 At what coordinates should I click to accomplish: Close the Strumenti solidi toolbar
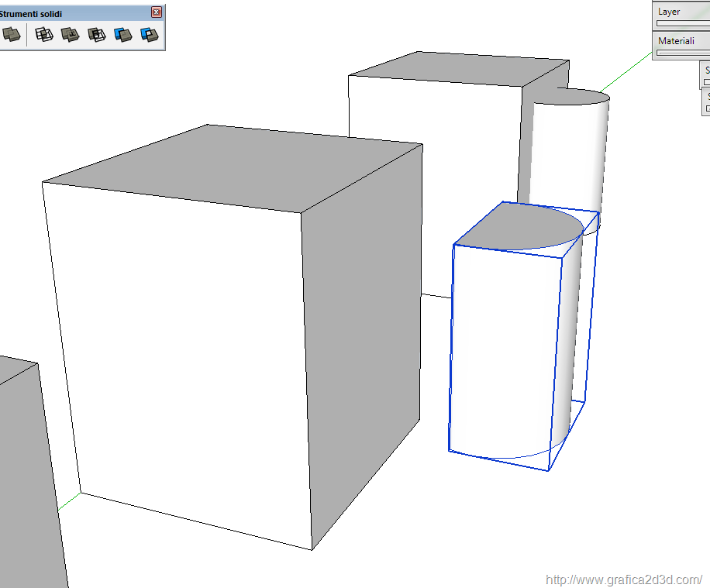157,12
